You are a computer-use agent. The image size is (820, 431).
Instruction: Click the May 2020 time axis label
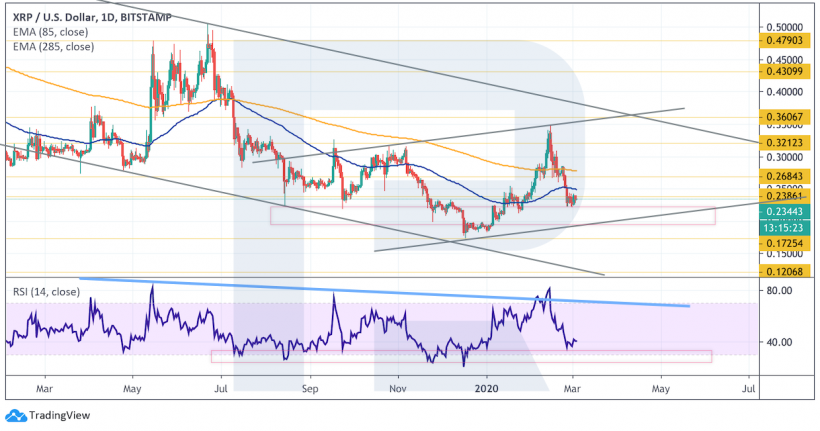[660, 389]
